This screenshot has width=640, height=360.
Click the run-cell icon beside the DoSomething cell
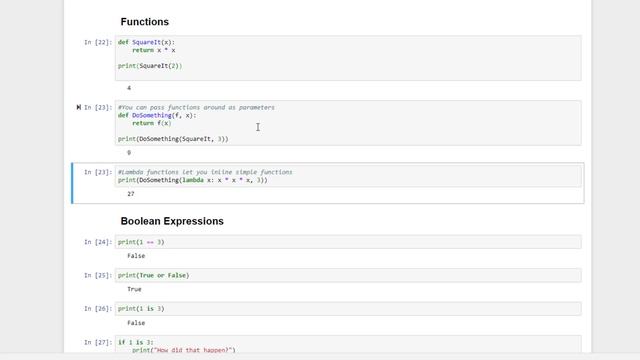click(x=78, y=107)
